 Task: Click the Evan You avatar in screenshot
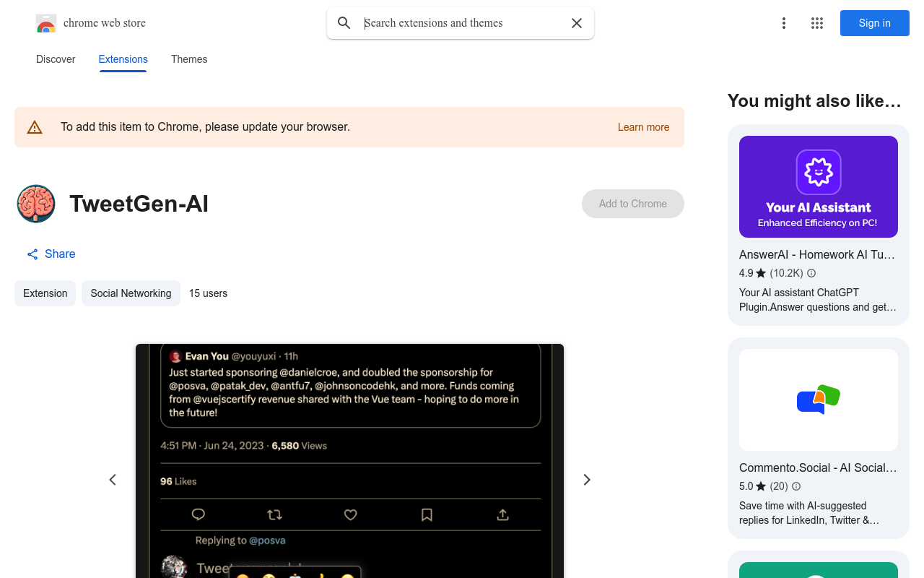point(175,356)
